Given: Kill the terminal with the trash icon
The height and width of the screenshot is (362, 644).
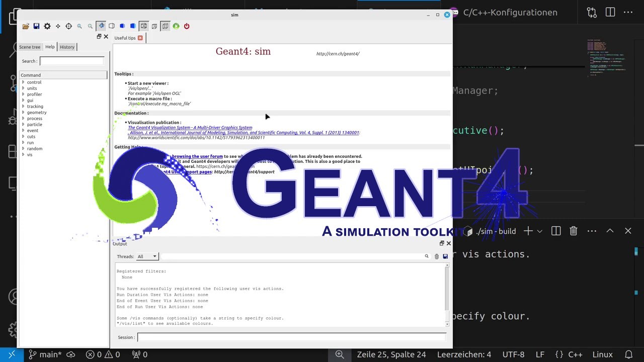Looking at the screenshot, I should pos(574,231).
